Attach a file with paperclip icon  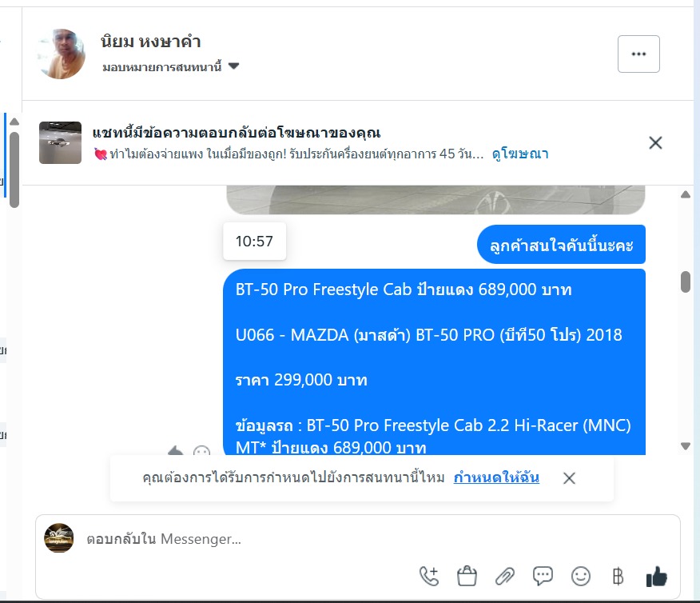pyautogui.click(x=505, y=576)
